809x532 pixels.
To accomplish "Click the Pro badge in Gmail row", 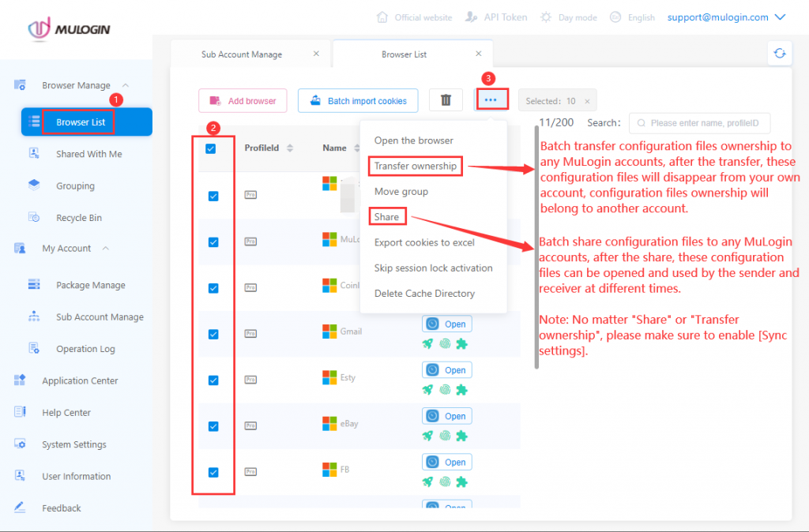I will click(x=250, y=334).
